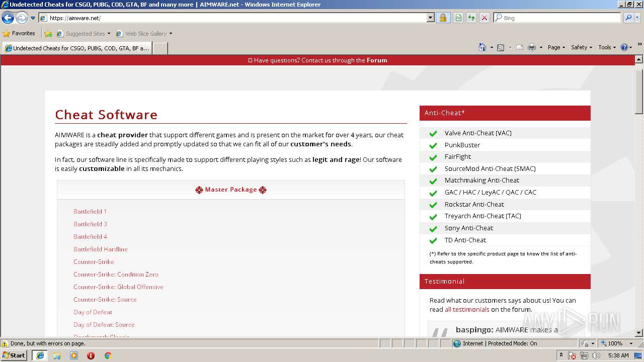The height and width of the screenshot is (362, 644).
Task: Click the RSS feeds icon
Action: (501, 47)
